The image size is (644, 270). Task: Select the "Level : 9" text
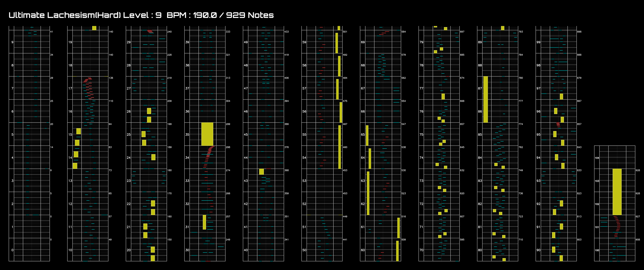click(x=142, y=15)
